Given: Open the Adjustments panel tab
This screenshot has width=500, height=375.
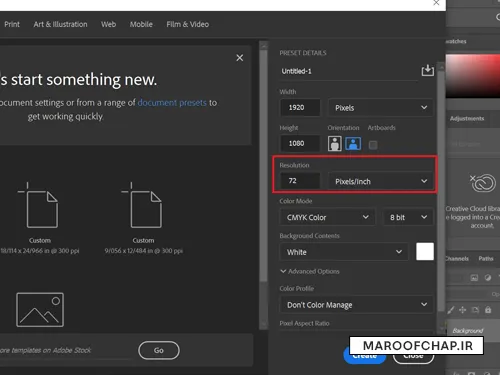Looking at the screenshot, I should pyautogui.click(x=467, y=119).
